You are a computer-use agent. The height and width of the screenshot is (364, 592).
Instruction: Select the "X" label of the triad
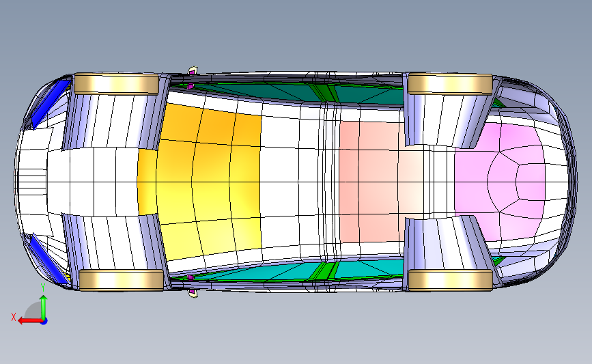coord(14,317)
